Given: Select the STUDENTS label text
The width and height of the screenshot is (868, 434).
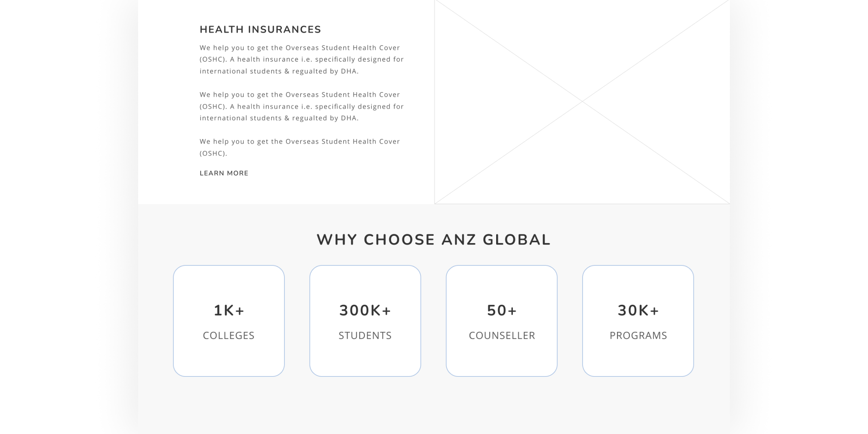Looking at the screenshot, I should point(365,335).
